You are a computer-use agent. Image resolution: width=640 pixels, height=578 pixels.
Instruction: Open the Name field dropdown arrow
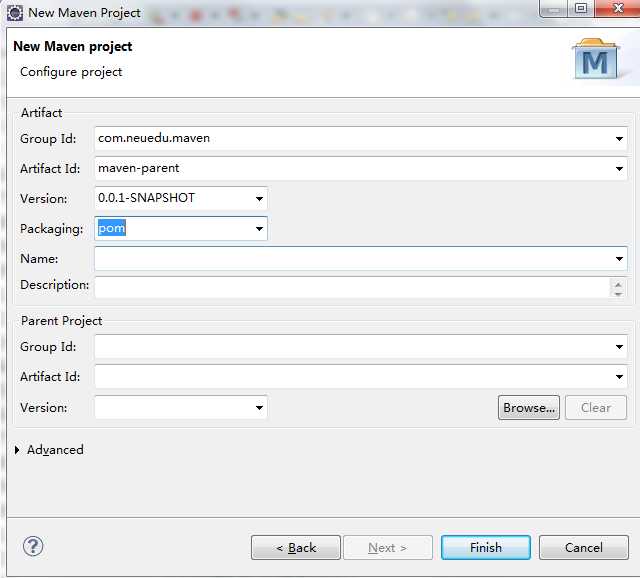coord(619,259)
